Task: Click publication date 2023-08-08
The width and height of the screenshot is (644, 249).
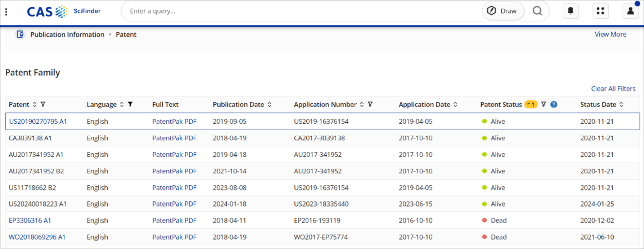Action: [x=229, y=188]
